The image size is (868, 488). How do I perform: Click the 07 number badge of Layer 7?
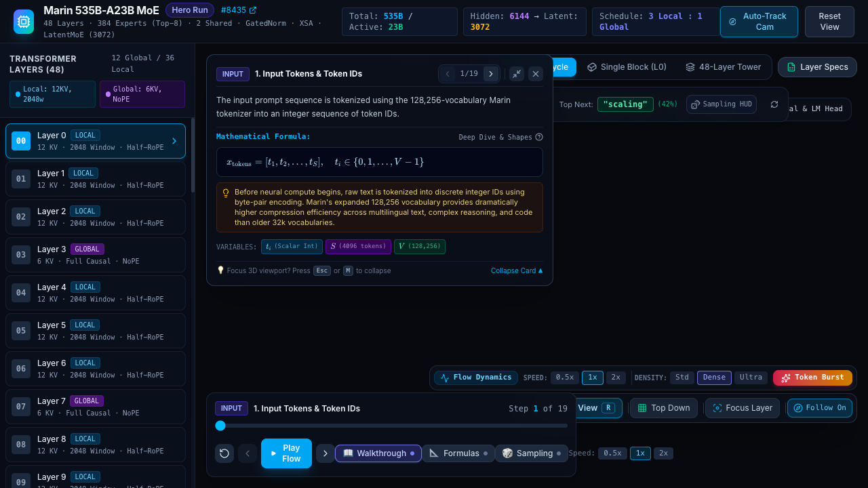21,407
